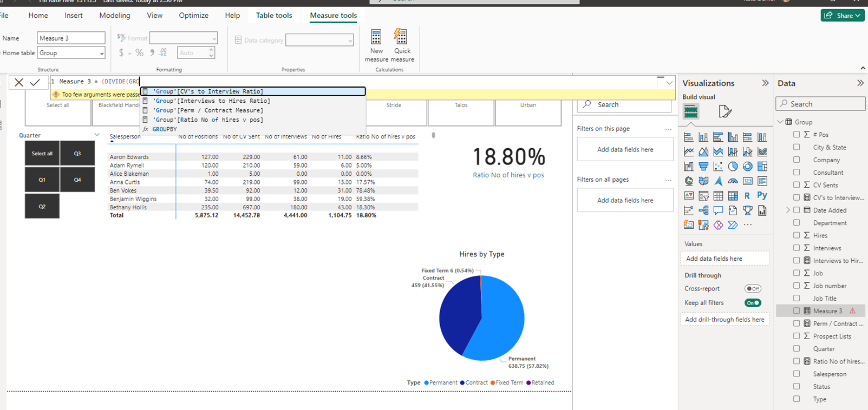This screenshot has height=410, width=868.
Task: Click the New measure icon
Action: 376,37
